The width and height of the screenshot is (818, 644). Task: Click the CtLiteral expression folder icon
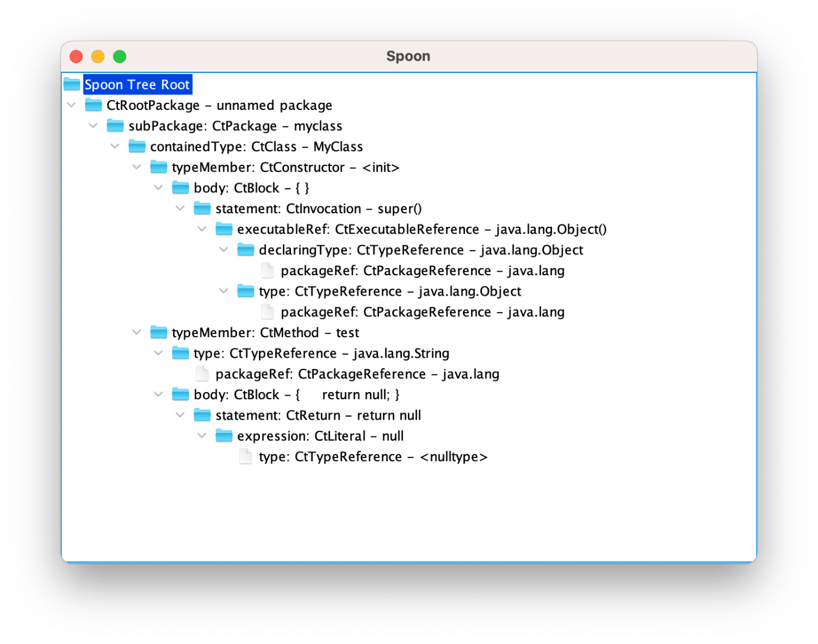point(224,436)
